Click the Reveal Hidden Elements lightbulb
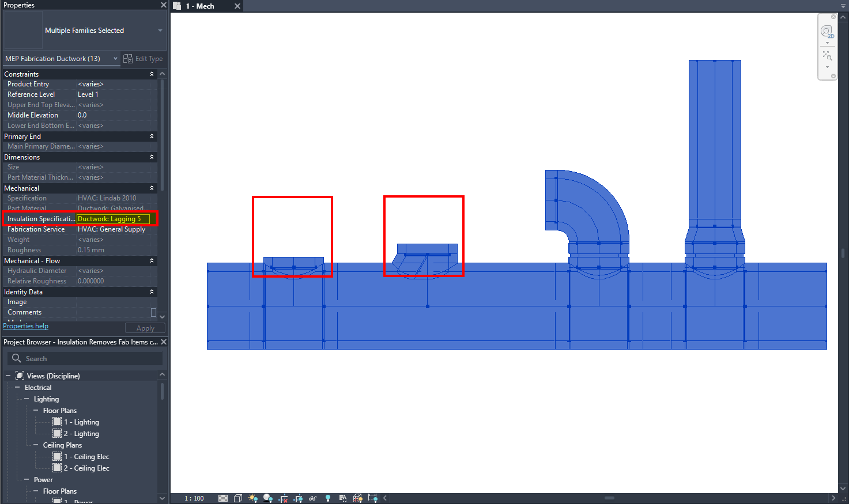The width and height of the screenshot is (849, 504). [328, 498]
